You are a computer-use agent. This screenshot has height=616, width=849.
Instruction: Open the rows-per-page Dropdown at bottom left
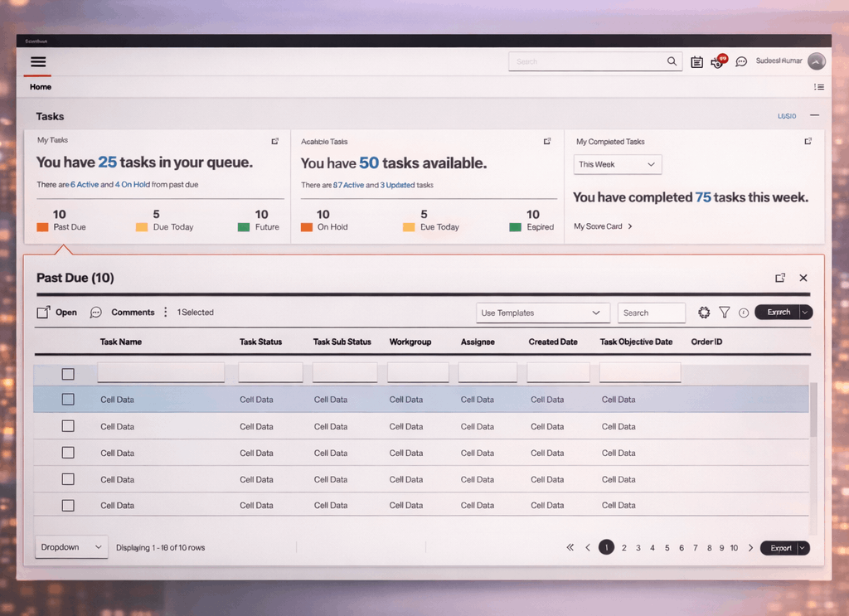[x=71, y=547]
